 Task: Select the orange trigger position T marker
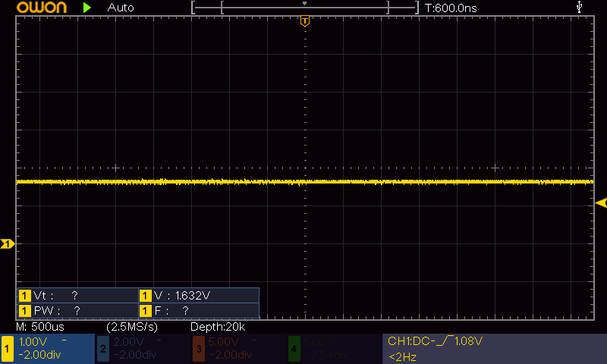(x=304, y=21)
